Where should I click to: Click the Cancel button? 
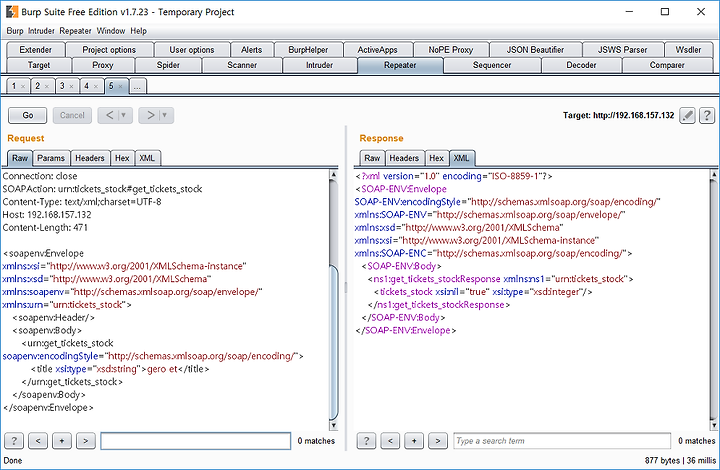point(72,115)
